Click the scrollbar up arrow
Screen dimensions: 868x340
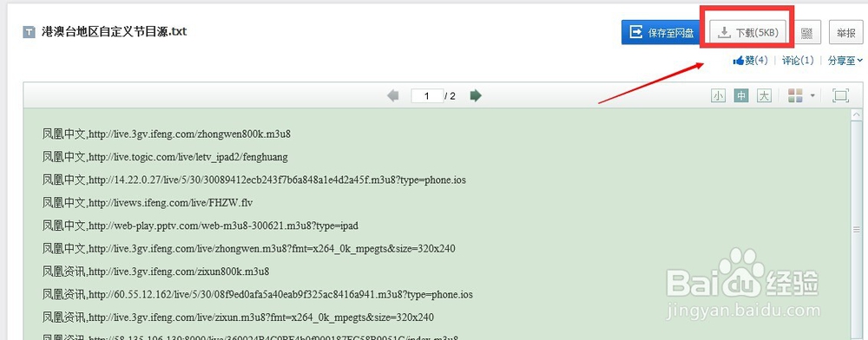coord(857,114)
